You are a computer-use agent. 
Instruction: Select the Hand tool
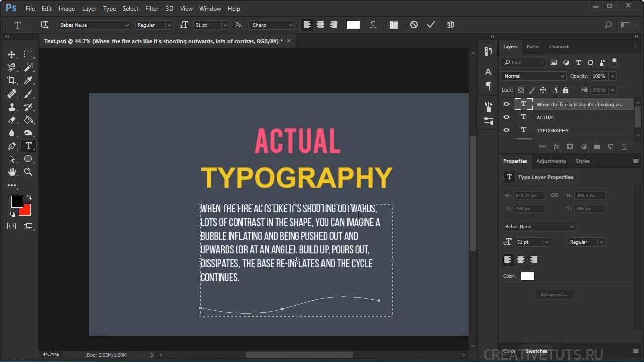point(11,172)
